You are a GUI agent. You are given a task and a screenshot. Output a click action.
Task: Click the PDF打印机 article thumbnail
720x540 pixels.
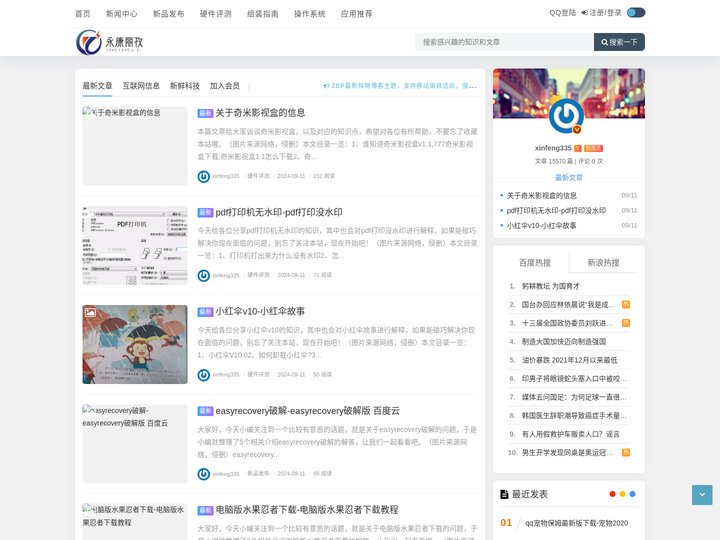135,245
